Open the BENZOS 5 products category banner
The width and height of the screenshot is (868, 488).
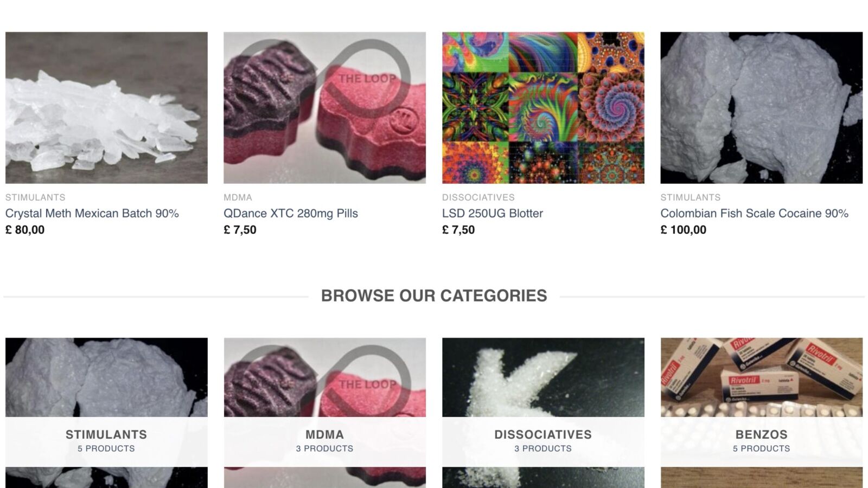tap(761, 441)
